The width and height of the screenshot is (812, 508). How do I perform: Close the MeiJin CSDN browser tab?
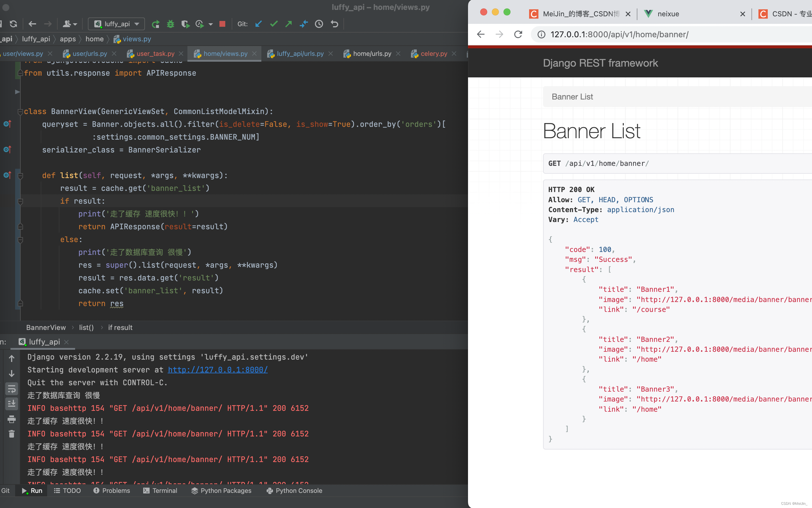tap(628, 14)
